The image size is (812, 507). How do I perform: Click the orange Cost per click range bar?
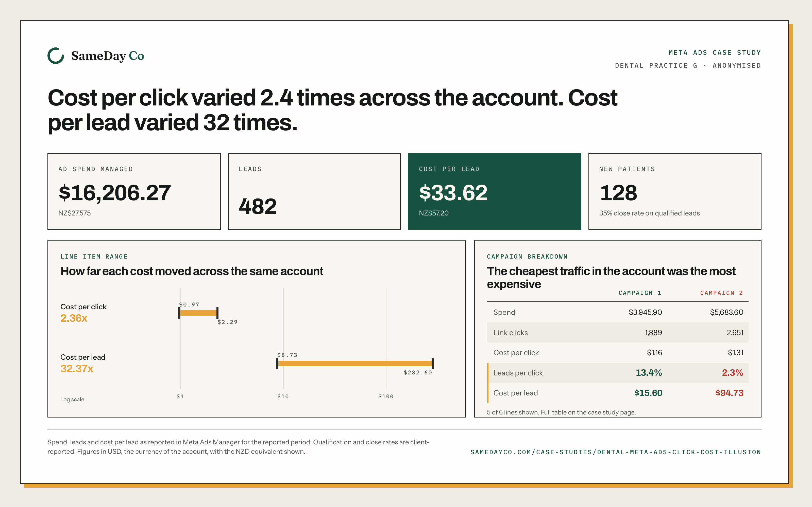198,313
